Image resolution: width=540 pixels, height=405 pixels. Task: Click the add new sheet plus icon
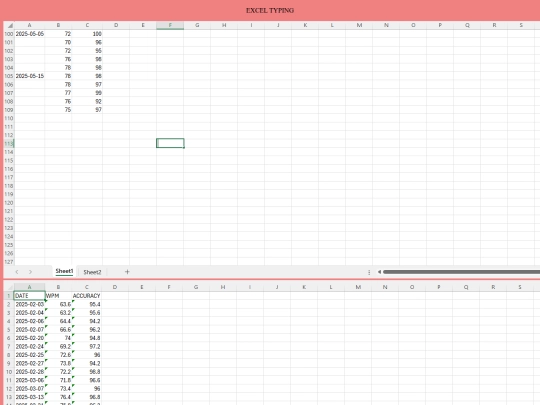point(127,272)
